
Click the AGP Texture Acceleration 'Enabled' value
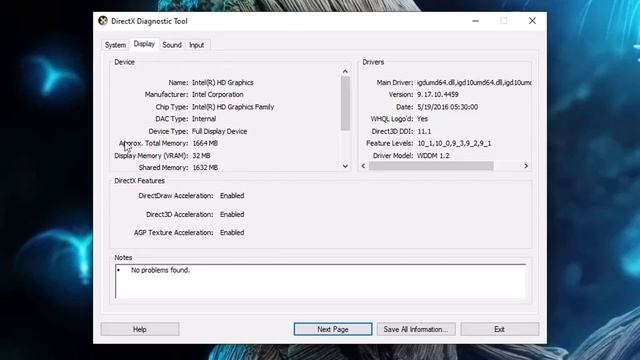[x=232, y=233]
